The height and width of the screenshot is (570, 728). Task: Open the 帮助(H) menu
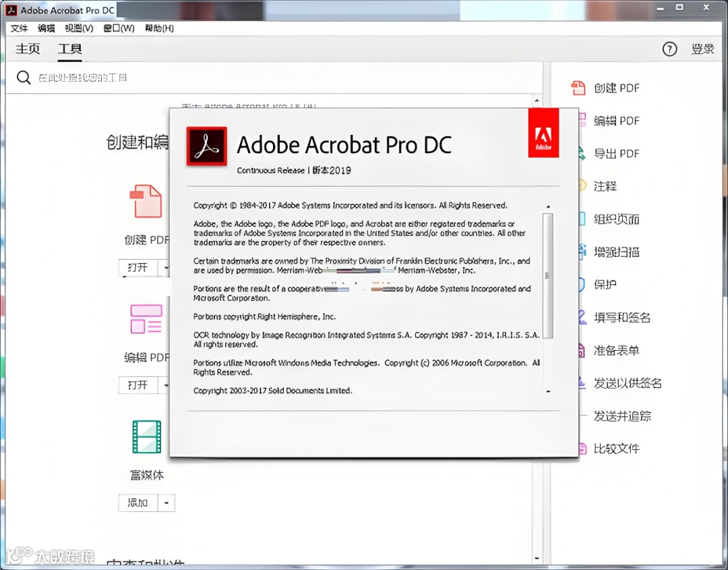(159, 28)
